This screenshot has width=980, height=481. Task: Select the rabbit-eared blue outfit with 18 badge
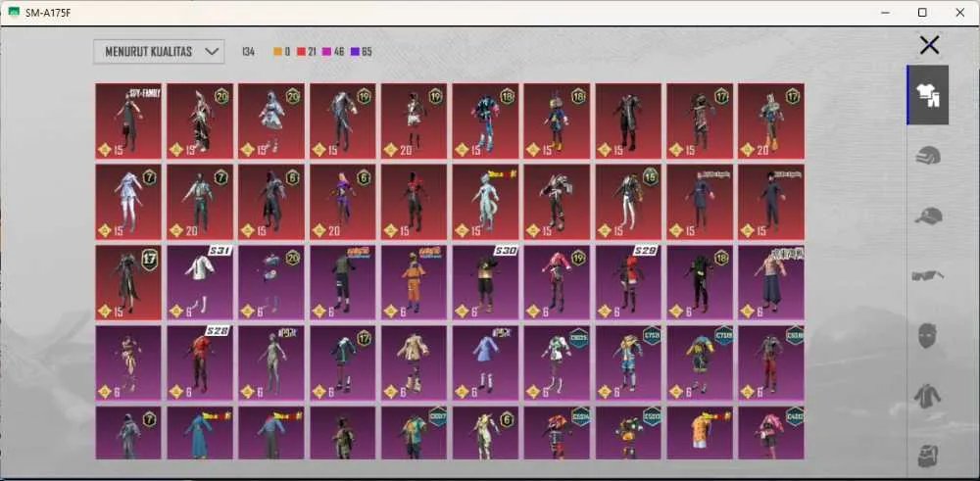[557, 121]
